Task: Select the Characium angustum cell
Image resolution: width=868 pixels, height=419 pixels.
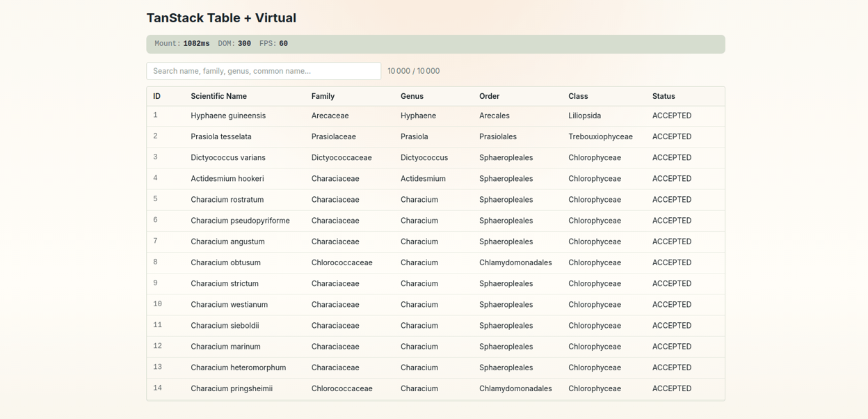Action: [x=227, y=242]
